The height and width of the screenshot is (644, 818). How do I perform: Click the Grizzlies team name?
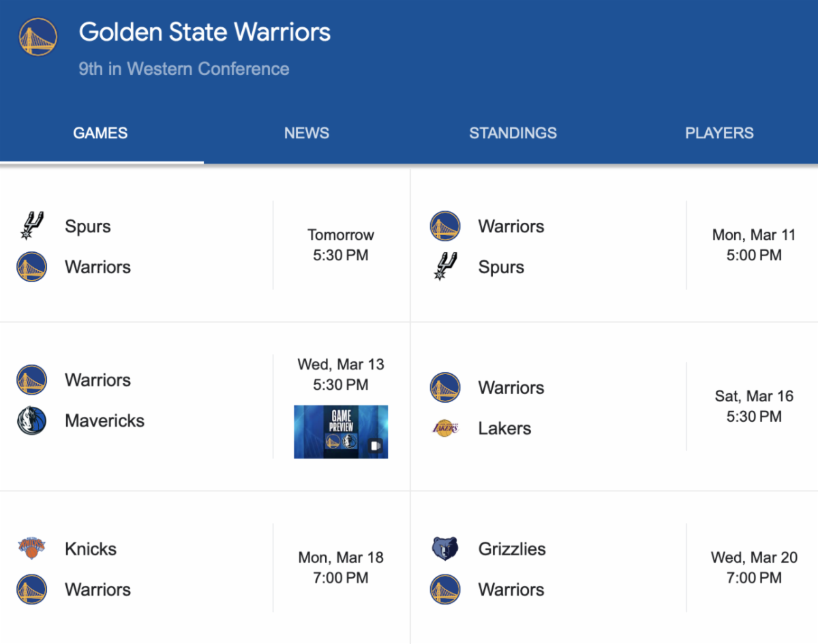coord(512,549)
